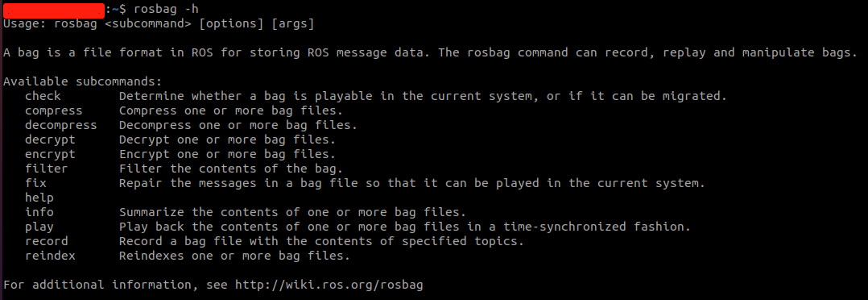Click the 'decompress' subcommand name
This screenshot has width=868, height=300.
tap(61, 125)
